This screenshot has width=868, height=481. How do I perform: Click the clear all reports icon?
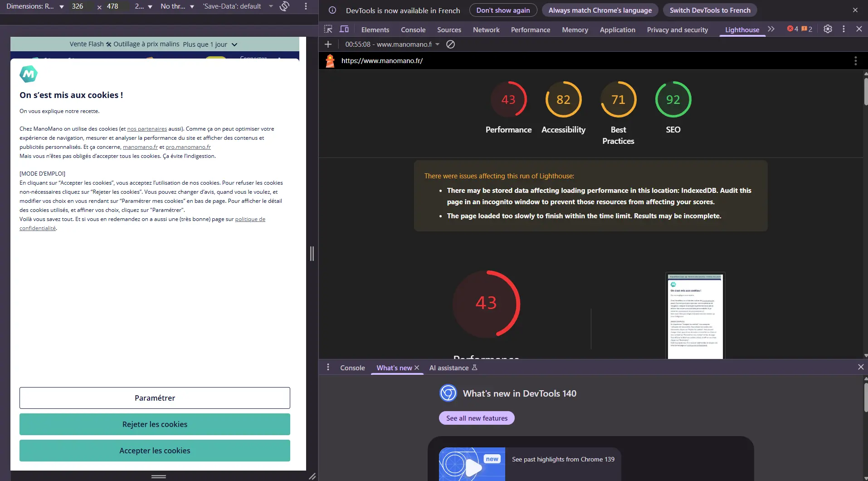[x=450, y=44]
